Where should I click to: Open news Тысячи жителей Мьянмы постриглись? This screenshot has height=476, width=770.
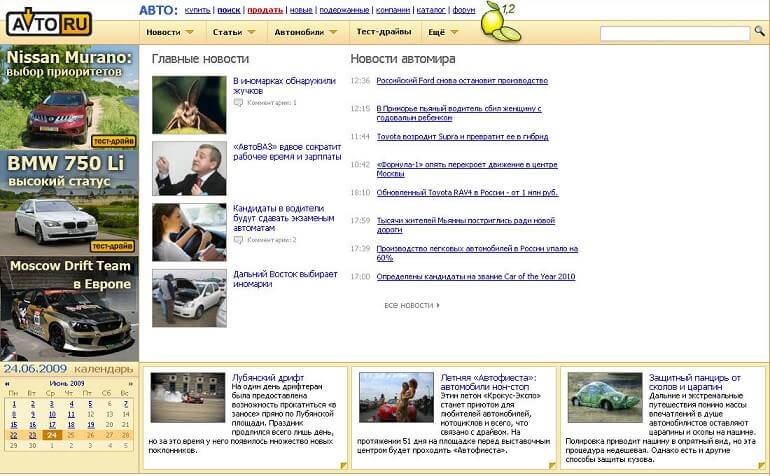pyautogui.click(x=466, y=225)
